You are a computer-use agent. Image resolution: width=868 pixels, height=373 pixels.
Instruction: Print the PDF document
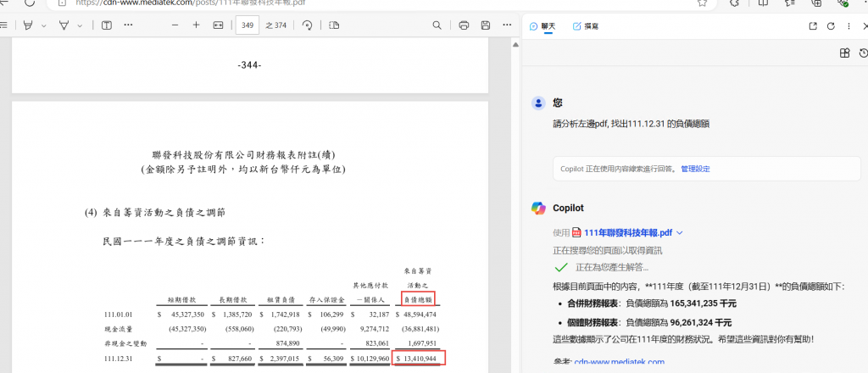point(464,25)
